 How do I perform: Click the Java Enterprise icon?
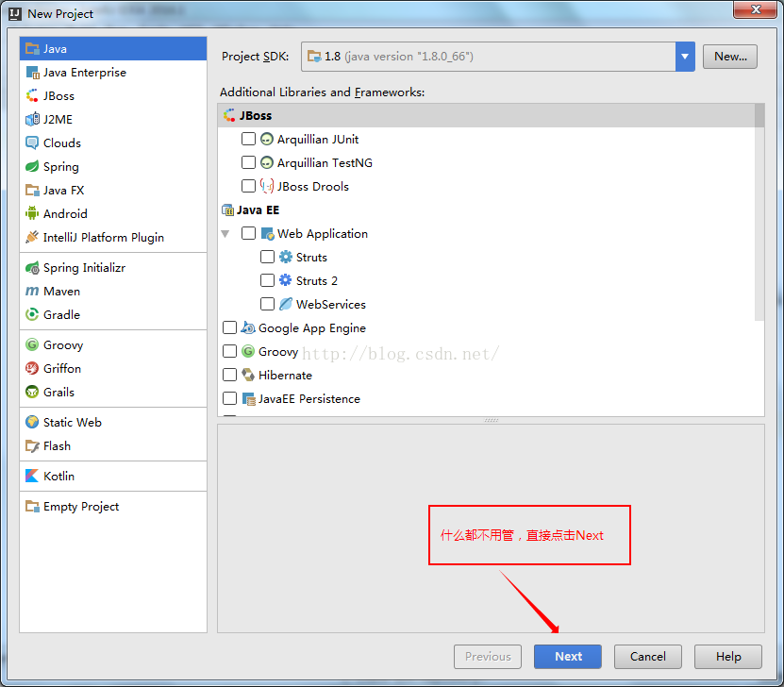[x=32, y=73]
